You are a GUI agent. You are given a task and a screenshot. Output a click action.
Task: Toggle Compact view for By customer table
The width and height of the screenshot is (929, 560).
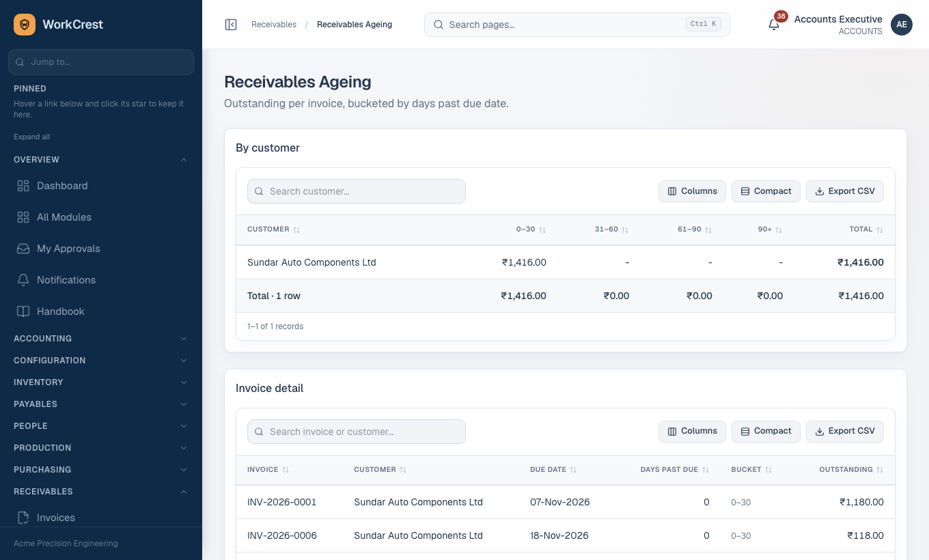pyautogui.click(x=766, y=191)
